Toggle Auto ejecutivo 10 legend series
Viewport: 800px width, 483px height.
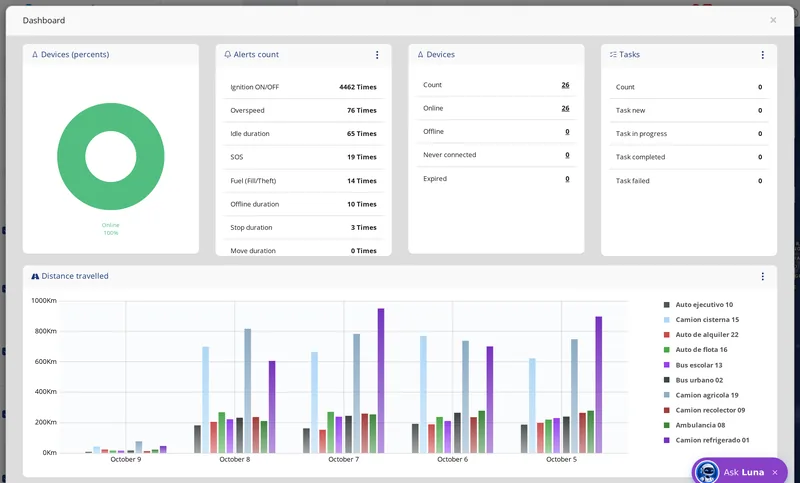point(698,304)
